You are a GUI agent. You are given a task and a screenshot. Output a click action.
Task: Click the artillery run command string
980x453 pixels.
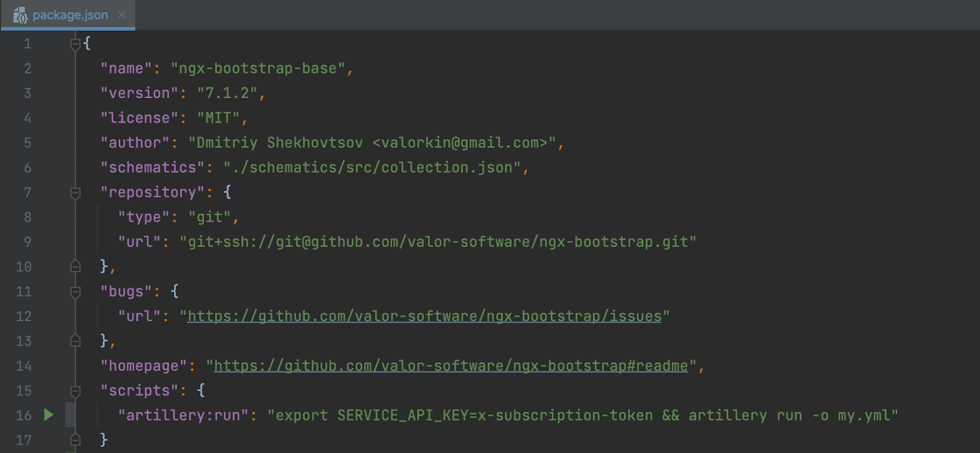582,416
